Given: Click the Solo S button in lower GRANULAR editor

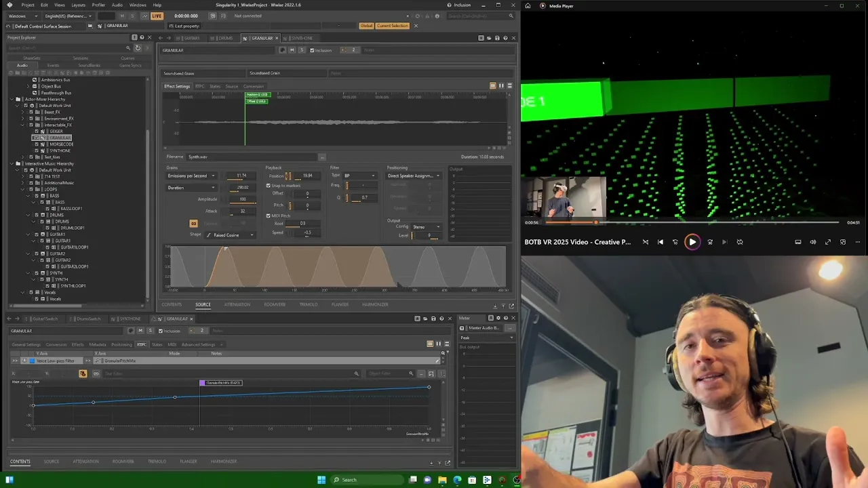Looking at the screenshot, I should pyautogui.click(x=150, y=331).
